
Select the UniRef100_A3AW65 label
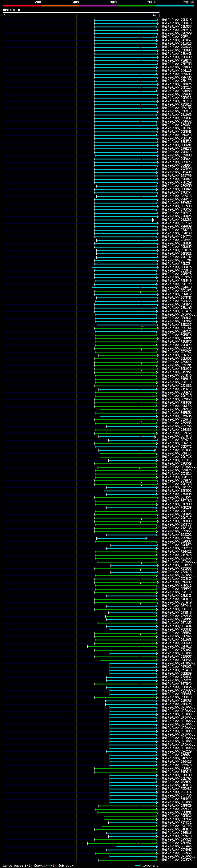tap(177, 687)
